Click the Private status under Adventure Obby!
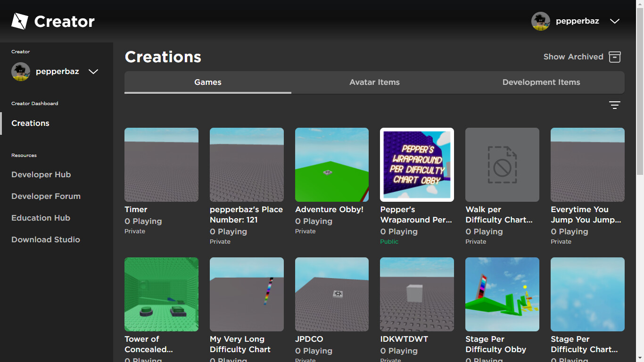Screen dimensions: 644x362 (305, 231)
